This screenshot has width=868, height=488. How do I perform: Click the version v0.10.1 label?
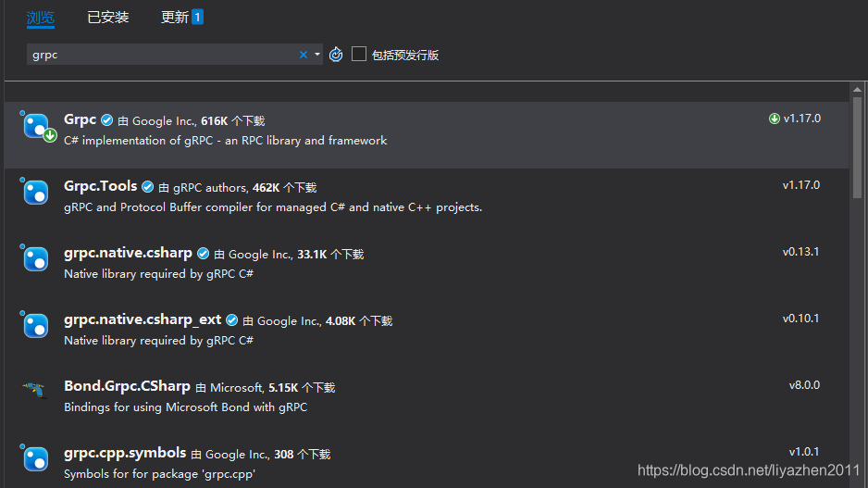point(801,319)
